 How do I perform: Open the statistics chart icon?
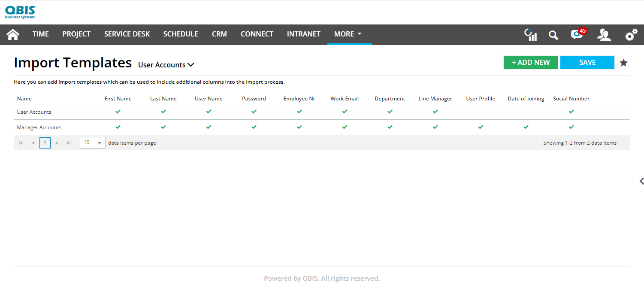(x=530, y=34)
